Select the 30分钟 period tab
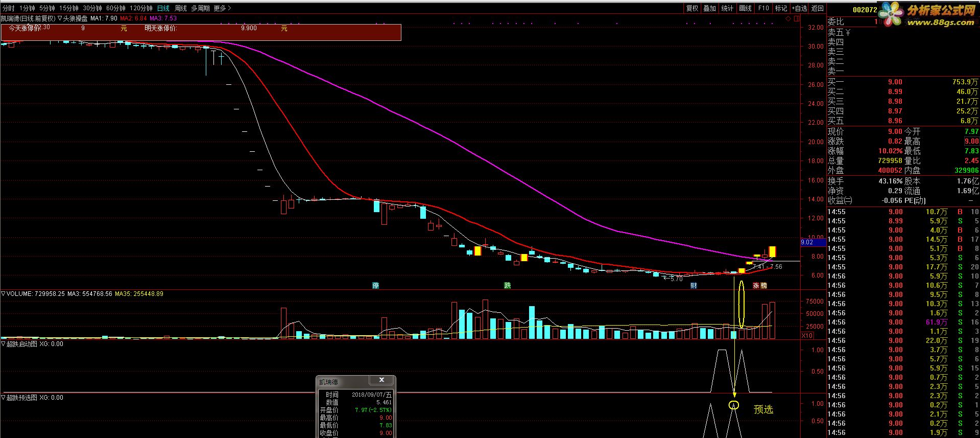Image resolution: width=980 pixels, height=438 pixels. (x=92, y=8)
